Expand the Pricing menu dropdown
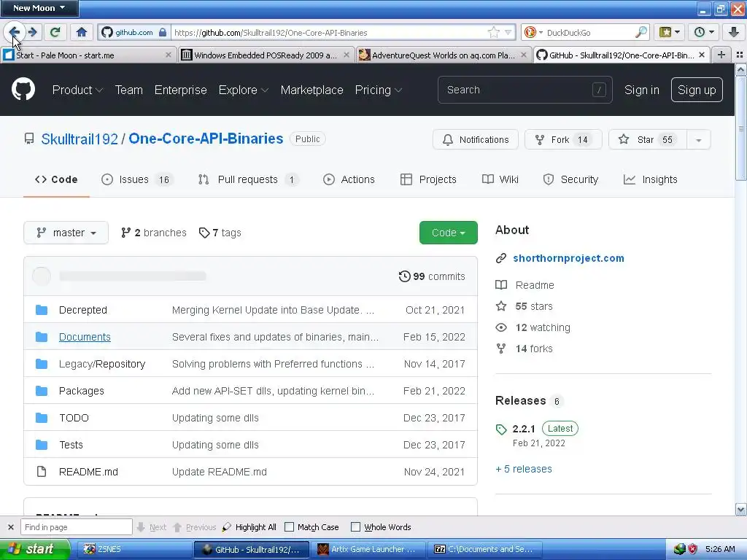 coord(379,90)
